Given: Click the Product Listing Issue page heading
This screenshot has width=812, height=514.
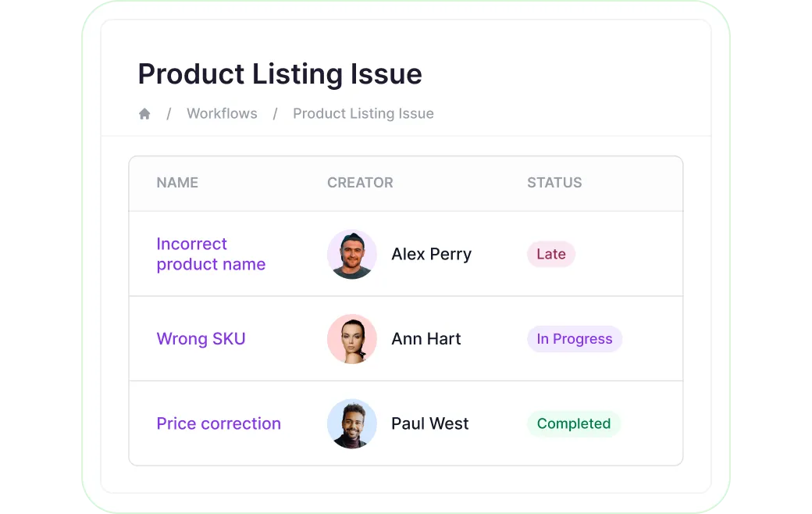Looking at the screenshot, I should [x=280, y=74].
